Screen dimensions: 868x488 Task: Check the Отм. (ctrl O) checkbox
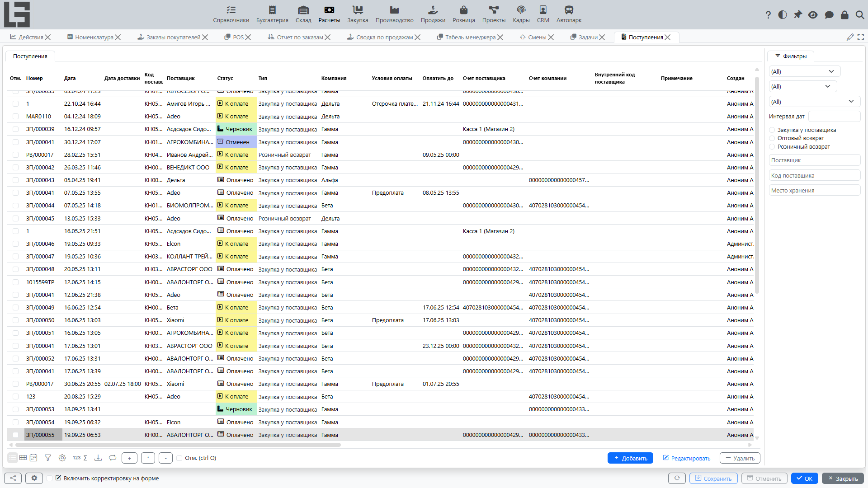pyautogui.click(x=179, y=458)
